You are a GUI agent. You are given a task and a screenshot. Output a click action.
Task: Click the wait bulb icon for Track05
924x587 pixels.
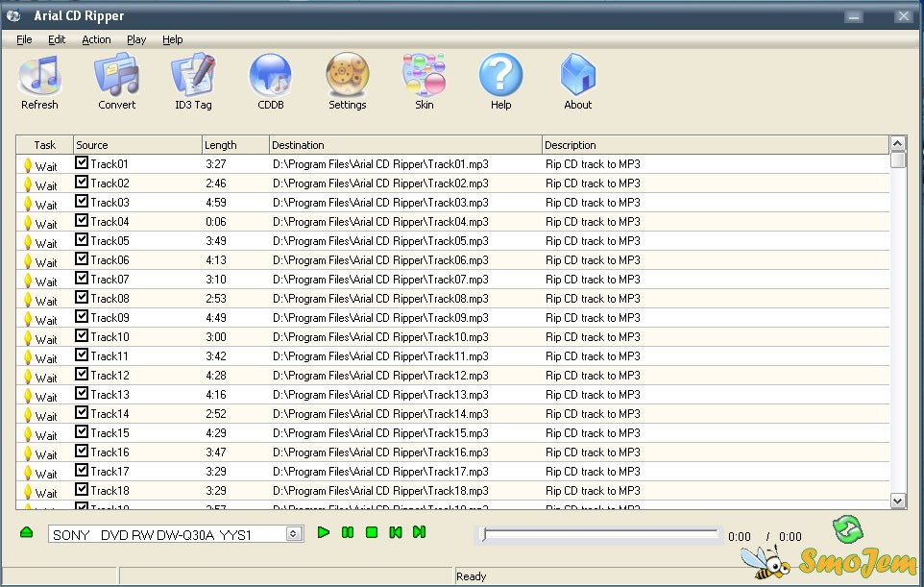click(28, 242)
